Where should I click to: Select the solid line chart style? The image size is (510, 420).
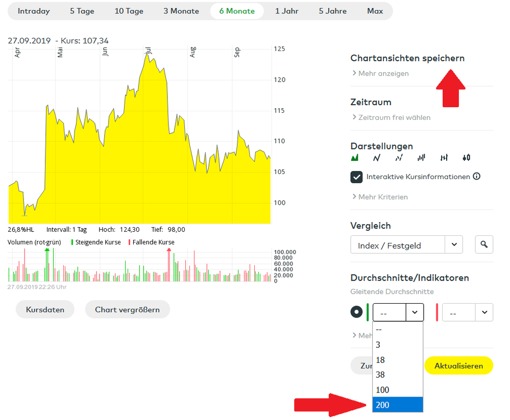click(x=377, y=158)
